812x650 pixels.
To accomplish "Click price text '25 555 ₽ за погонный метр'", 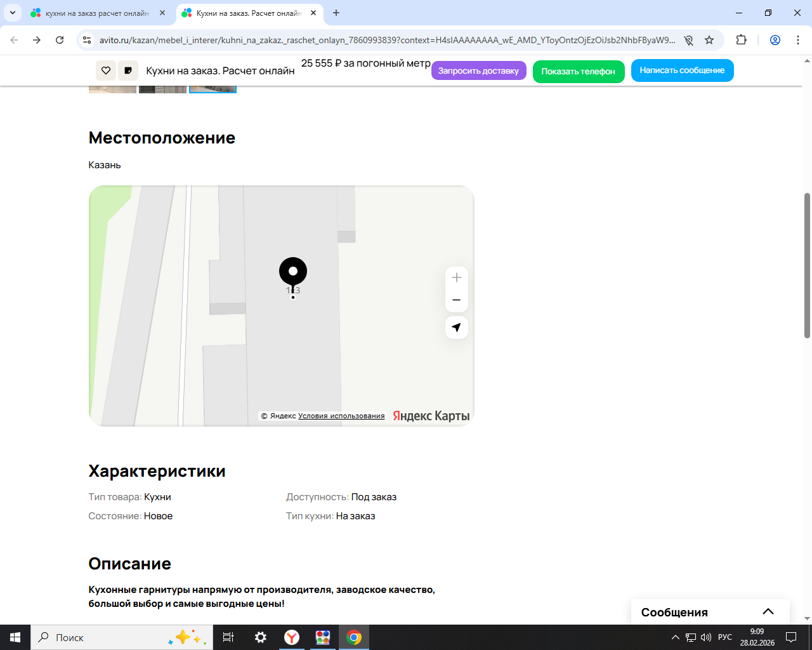I will pyautogui.click(x=366, y=63).
